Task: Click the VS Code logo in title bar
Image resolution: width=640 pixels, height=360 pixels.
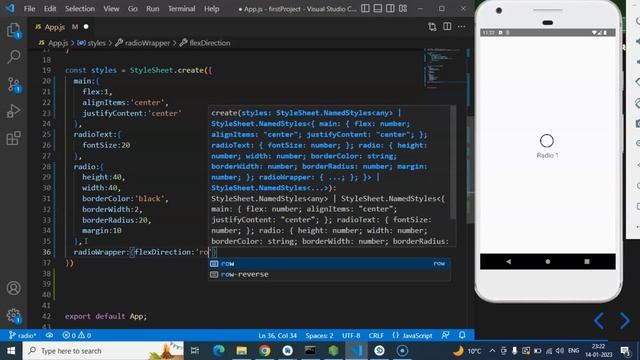Action: tap(10, 8)
